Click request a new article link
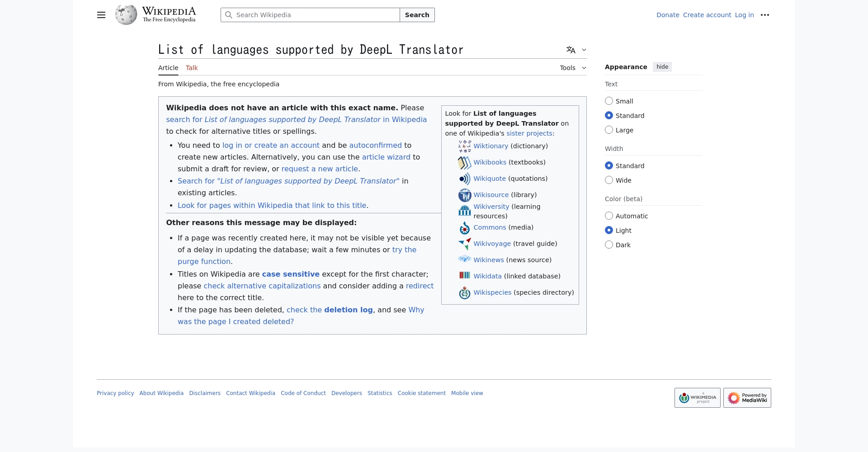This screenshot has width=868, height=452. pos(320,169)
